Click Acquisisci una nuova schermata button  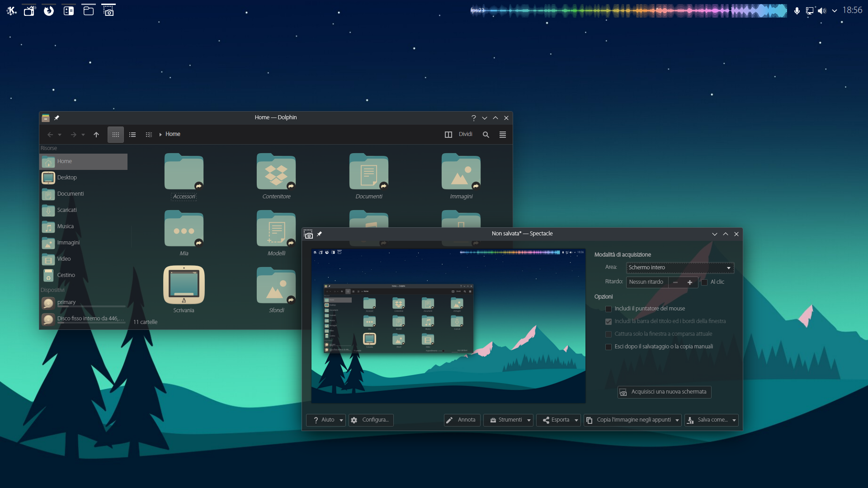(664, 392)
